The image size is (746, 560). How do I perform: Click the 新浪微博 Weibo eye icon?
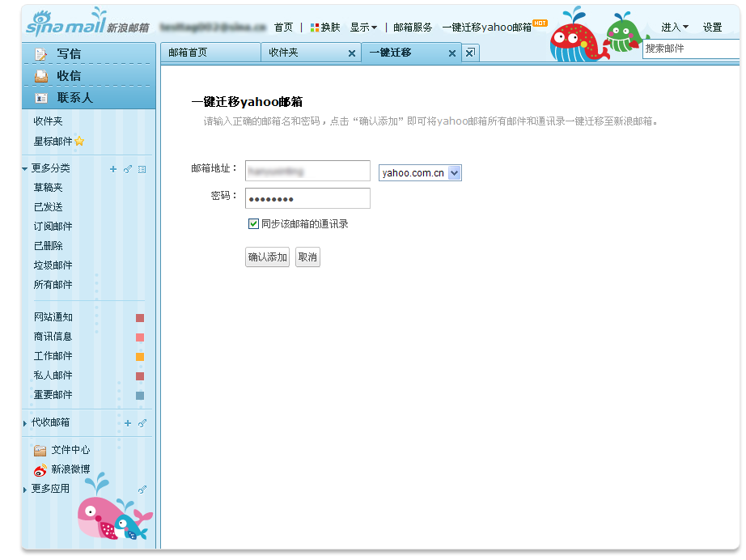40,470
